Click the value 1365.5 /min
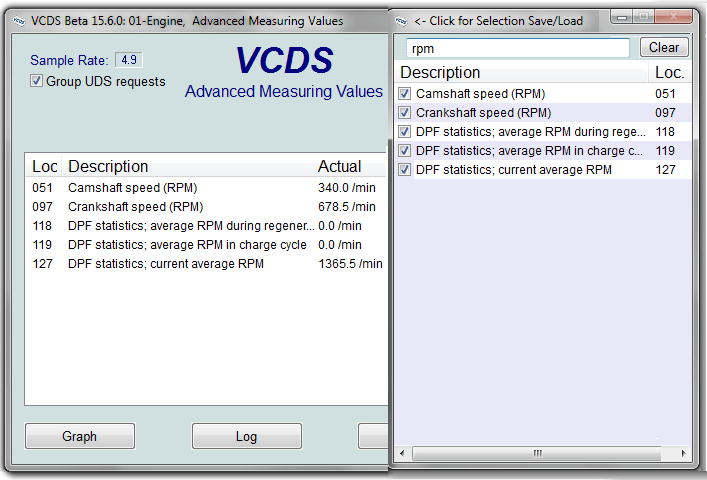The image size is (707, 480). coord(350,264)
